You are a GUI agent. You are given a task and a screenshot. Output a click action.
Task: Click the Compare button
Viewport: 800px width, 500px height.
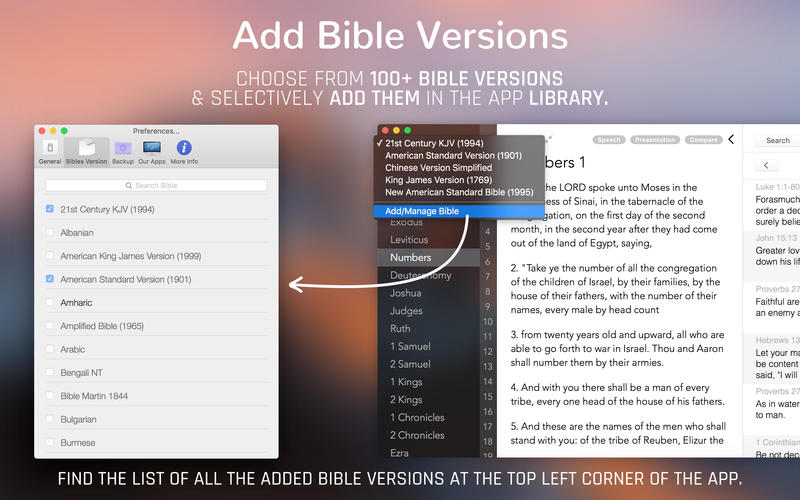point(704,140)
